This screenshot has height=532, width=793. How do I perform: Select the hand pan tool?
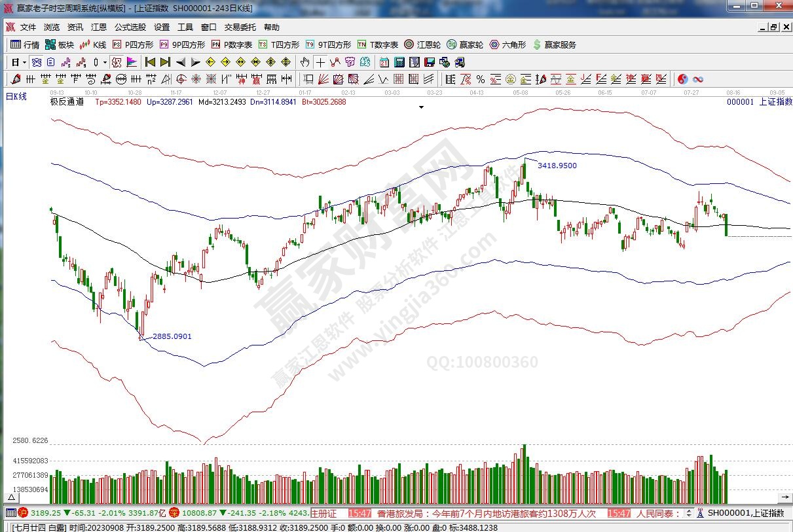[x=304, y=62]
